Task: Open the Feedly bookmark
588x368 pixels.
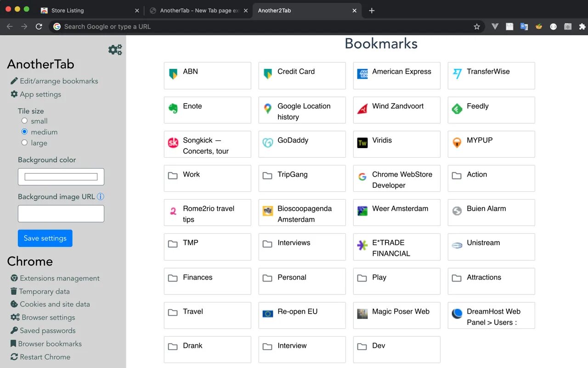Action: tap(492, 110)
